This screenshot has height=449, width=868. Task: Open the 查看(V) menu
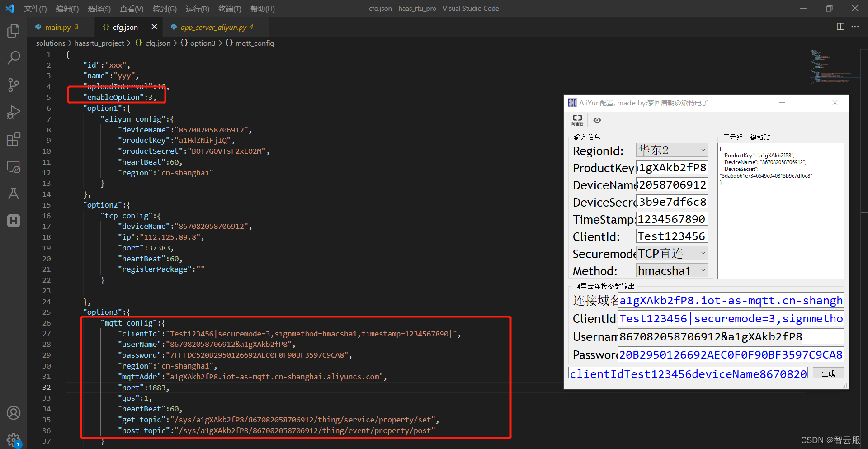[x=132, y=9]
